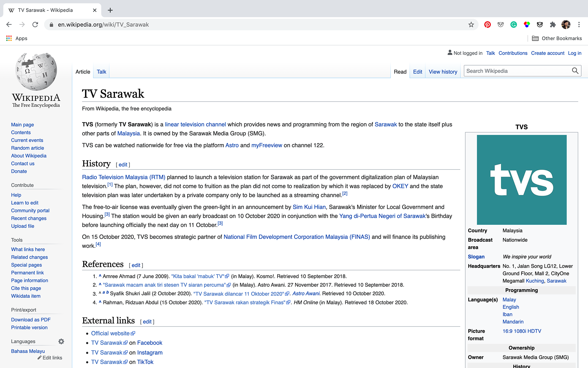Screen dimensions: 588x368
Task: Edit the External links section
Action: (x=147, y=322)
